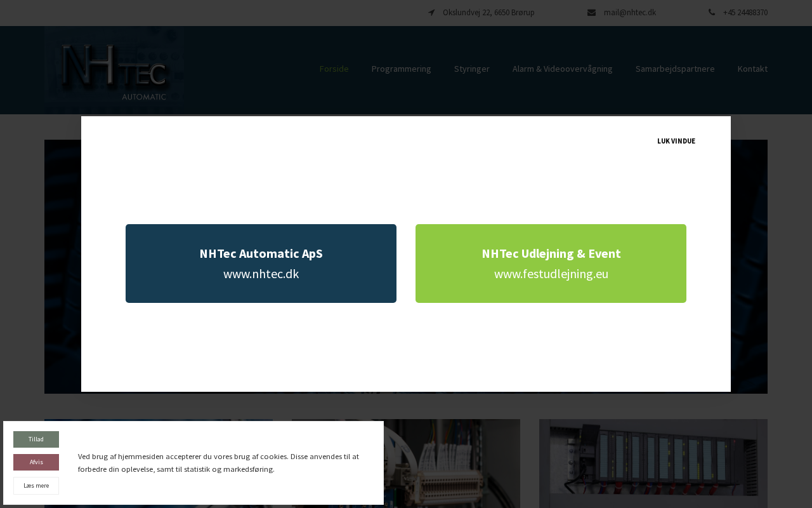Read more about cookies via Læs mere
The width and height of the screenshot is (812, 508).
pyautogui.click(x=36, y=486)
